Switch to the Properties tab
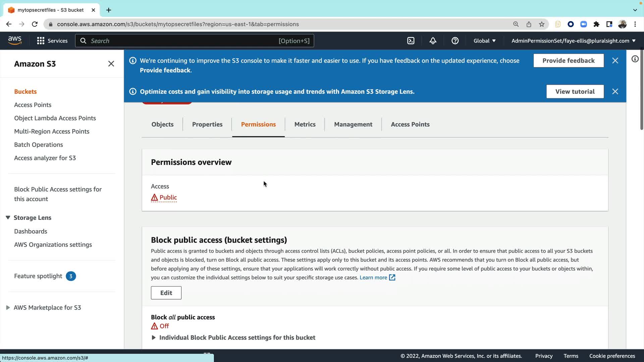This screenshot has height=362, width=644. (207, 124)
